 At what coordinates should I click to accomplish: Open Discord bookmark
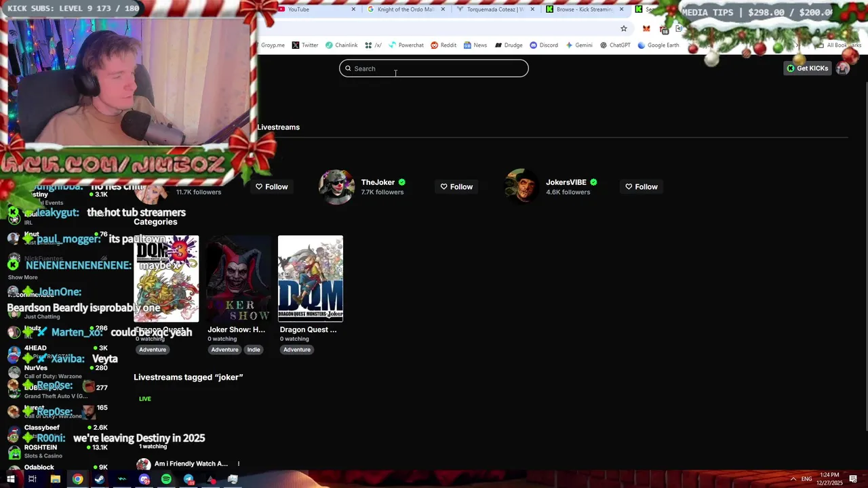(x=544, y=45)
